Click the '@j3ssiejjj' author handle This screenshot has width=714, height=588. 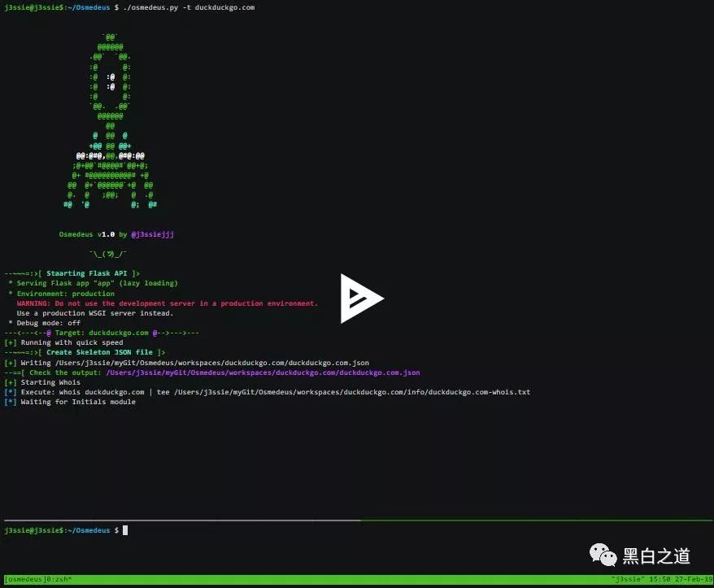click(x=153, y=234)
